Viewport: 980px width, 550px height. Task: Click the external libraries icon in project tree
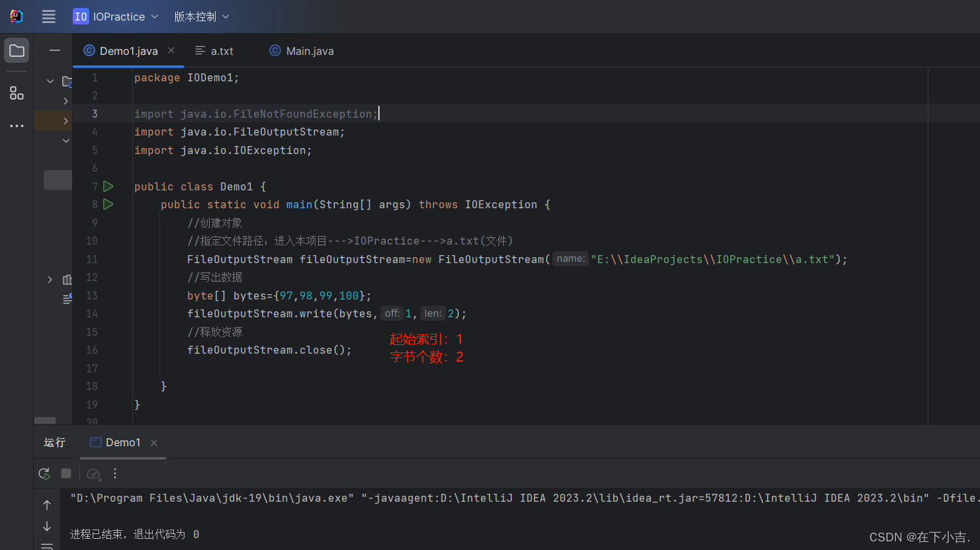coord(67,280)
